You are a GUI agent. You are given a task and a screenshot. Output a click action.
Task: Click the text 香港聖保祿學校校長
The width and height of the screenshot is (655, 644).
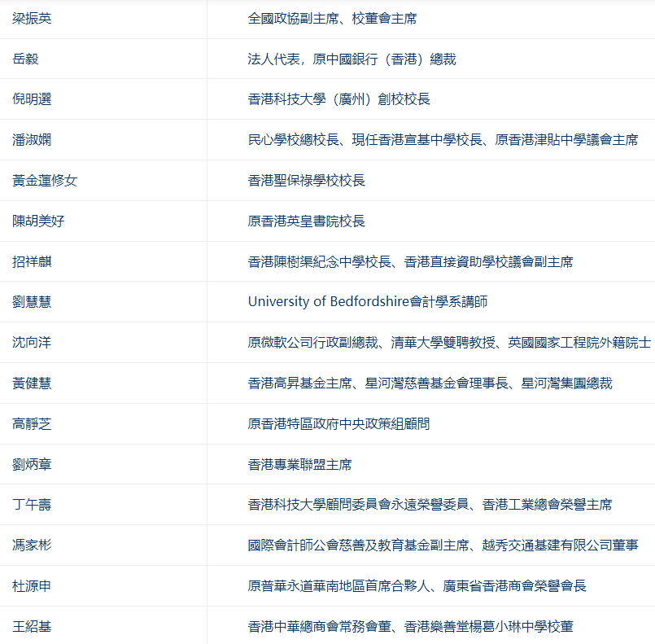tap(306, 181)
